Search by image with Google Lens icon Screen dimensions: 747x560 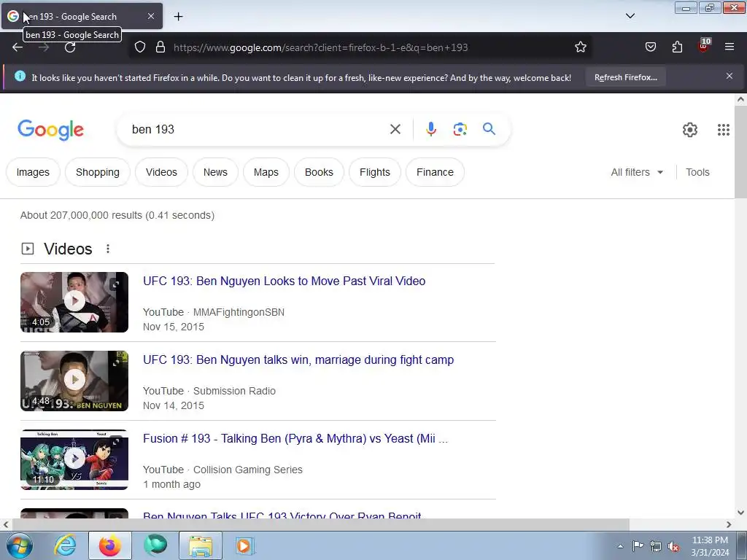pos(460,129)
